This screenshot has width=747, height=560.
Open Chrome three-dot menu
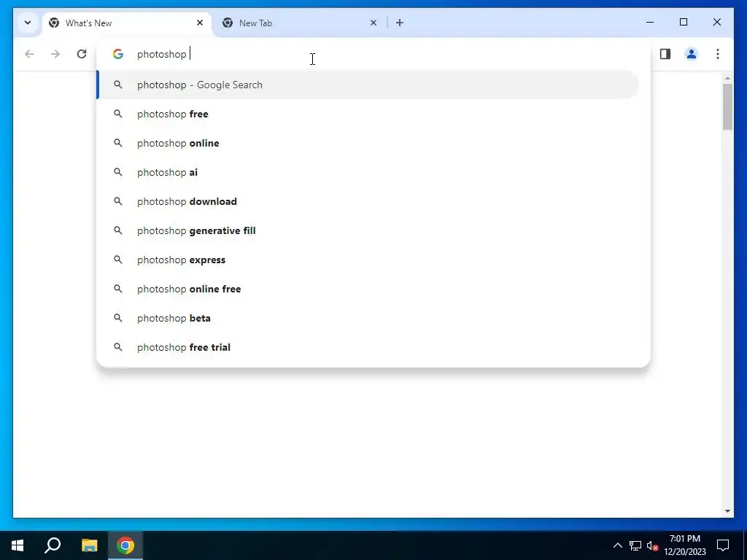pos(718,54)
